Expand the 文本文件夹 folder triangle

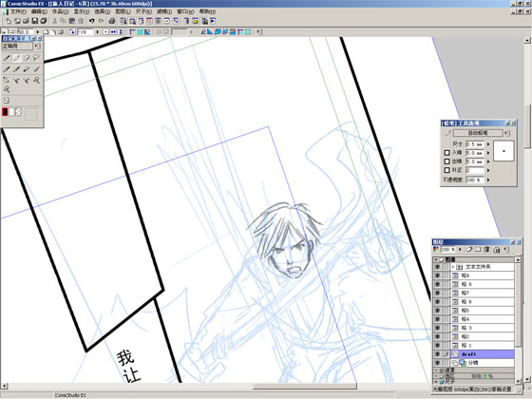453,267
